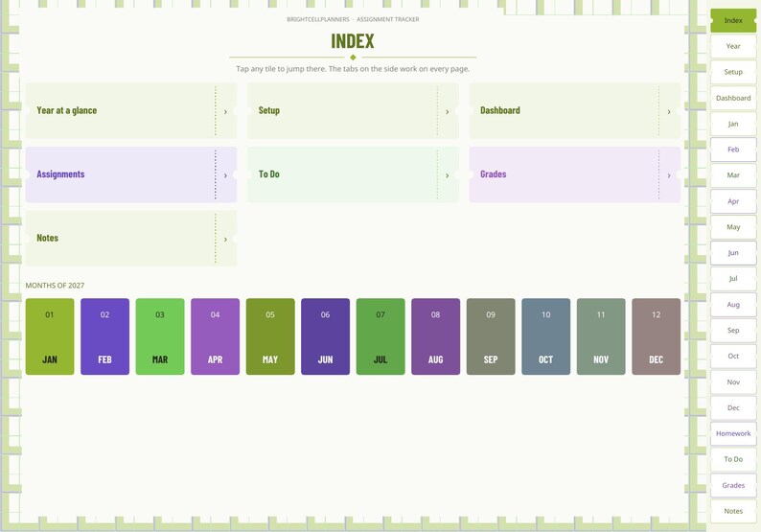Click the chevron arrow on the Grades tile

pyautogui.click(x=669, y=175)
